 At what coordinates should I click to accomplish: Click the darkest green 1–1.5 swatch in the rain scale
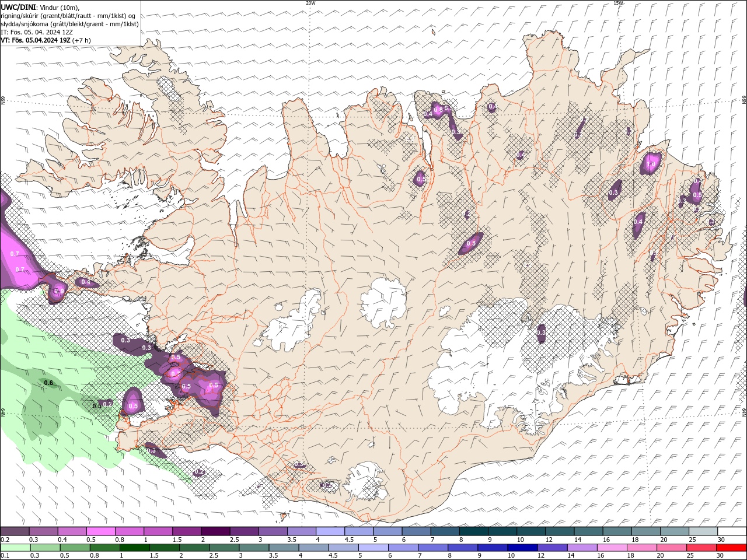pos(134,548)
